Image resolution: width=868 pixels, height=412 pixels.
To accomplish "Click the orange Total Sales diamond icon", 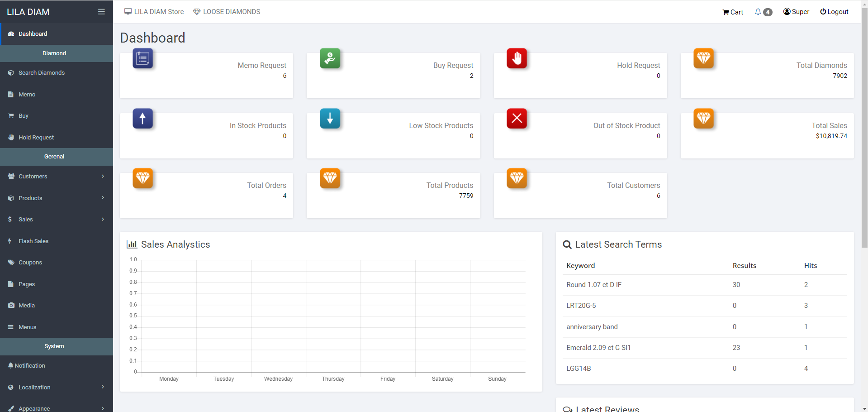I will [x=704, y=119].
